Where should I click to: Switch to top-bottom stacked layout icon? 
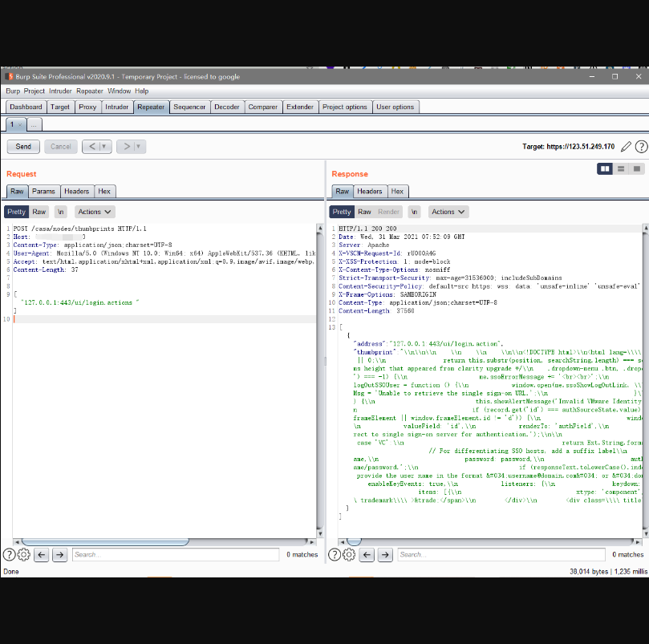pyautogui.click(x=621, y=168)
